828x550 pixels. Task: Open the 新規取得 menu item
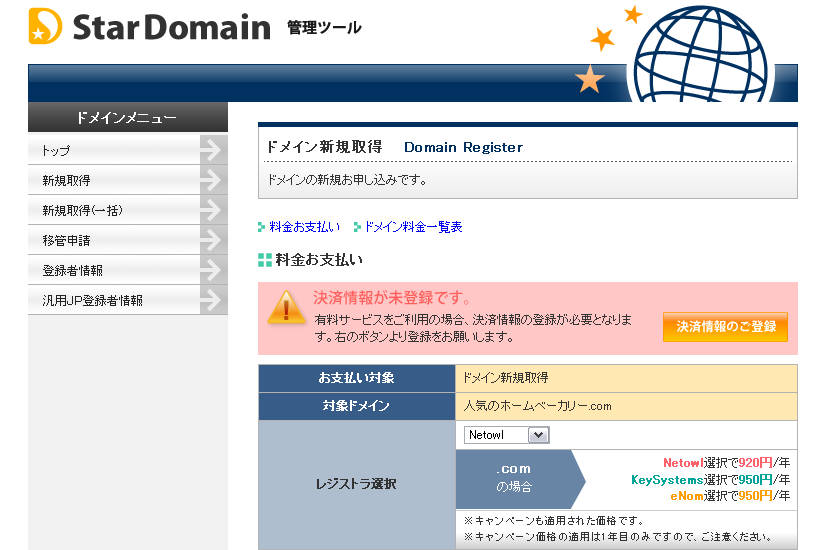(x=128, y=180)
